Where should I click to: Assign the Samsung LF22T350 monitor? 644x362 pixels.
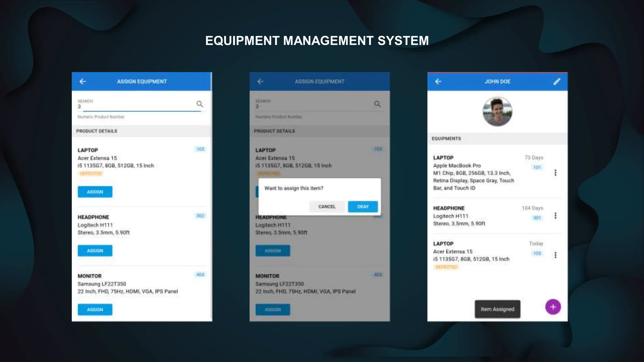pyautogui.click(x=95, y=310)
